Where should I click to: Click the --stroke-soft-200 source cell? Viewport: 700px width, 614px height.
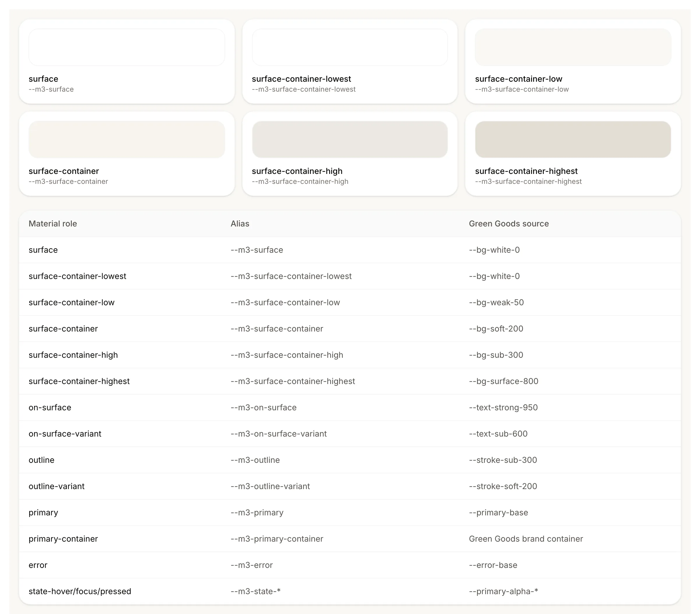(503, 486)
